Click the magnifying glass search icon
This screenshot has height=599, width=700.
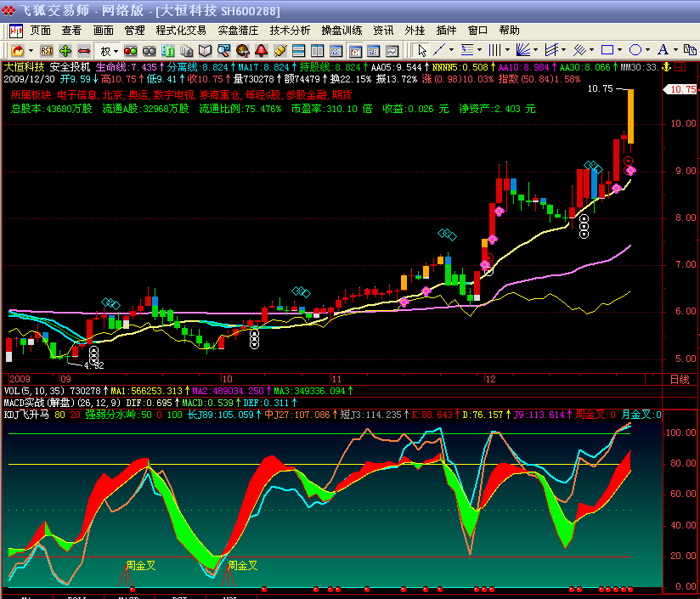coord(223,50)
